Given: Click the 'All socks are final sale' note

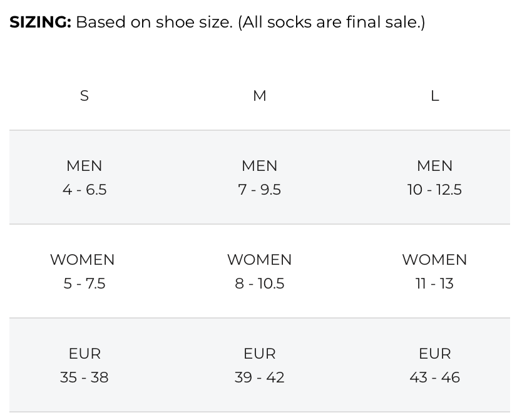Looking at the screenshot, I should tap(331, 22).
